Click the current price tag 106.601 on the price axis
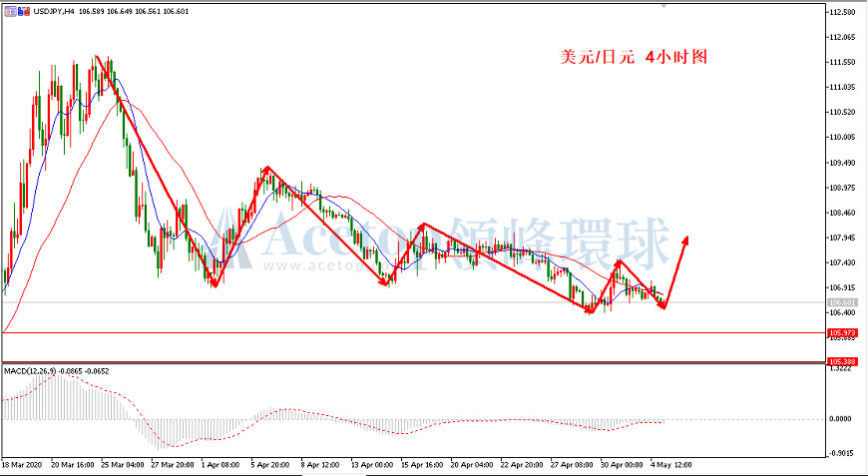Viewport: 868px width, 476px height. pyautogui.click(x=842, y=302)
